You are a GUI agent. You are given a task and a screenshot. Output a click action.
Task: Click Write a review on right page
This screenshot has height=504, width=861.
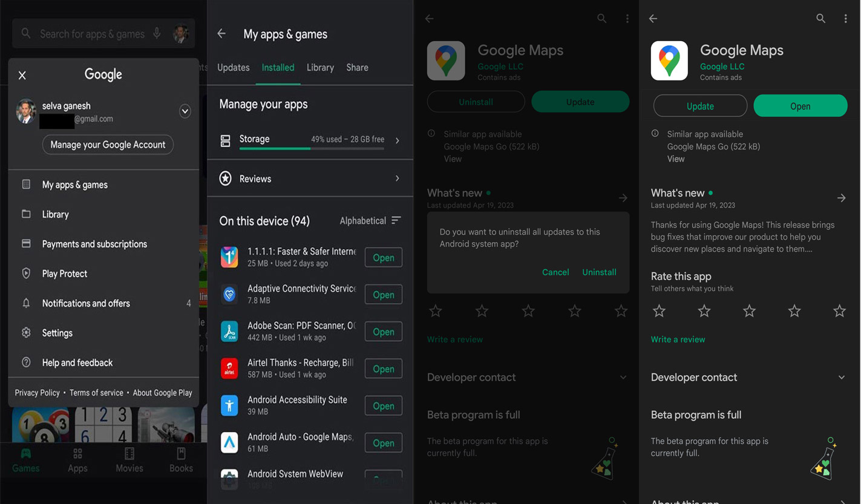click(678, 339)
